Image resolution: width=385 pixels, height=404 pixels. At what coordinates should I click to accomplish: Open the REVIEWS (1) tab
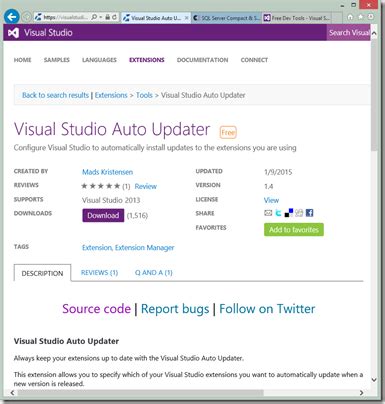tap(99, 273)
